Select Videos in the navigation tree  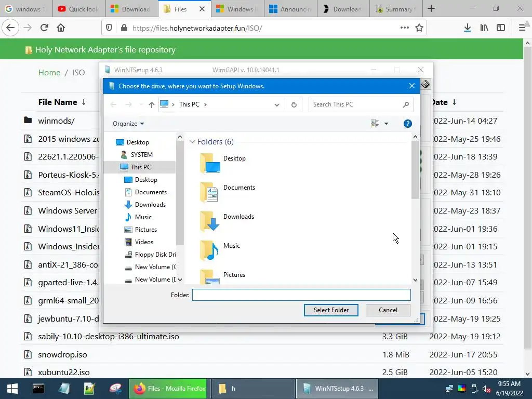click(x=144, y=242)
